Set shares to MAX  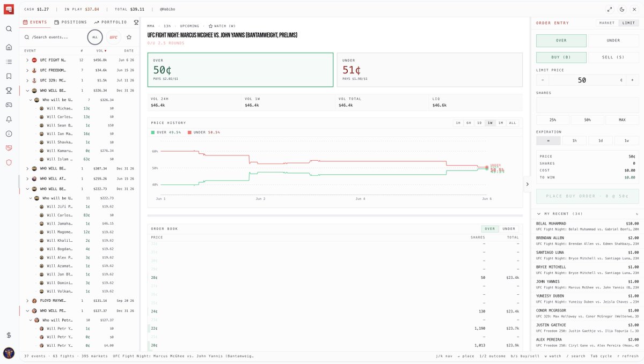(x=622, y=120)
